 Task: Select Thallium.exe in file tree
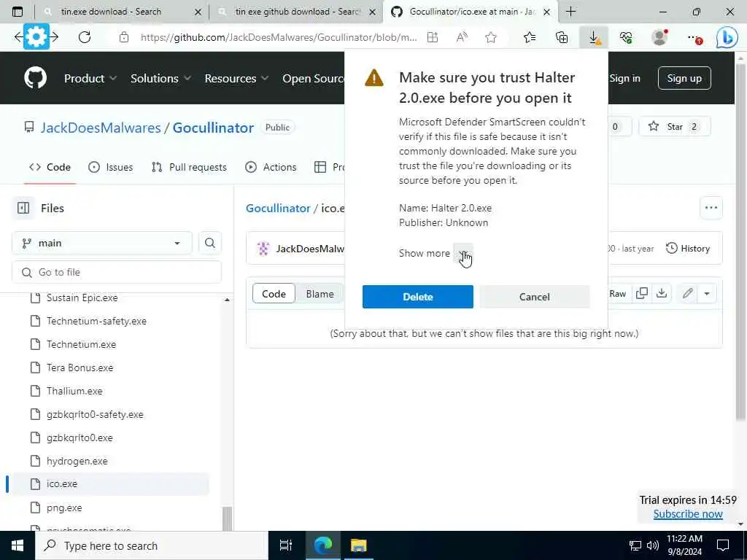tap(74, 391)
